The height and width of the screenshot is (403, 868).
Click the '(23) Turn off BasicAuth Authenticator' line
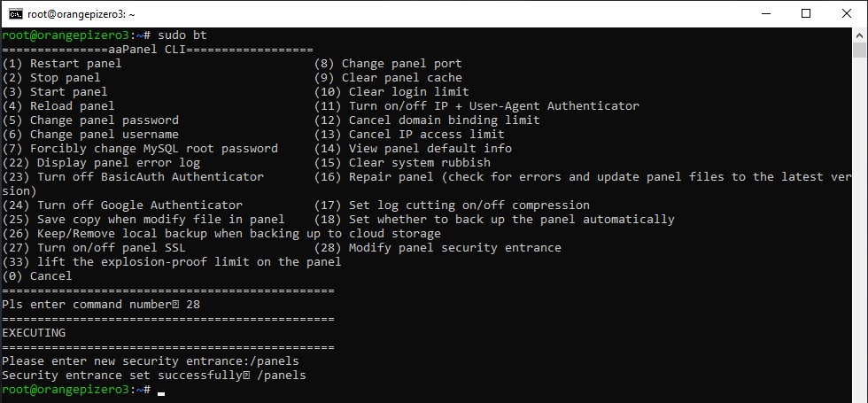point(133,177)
